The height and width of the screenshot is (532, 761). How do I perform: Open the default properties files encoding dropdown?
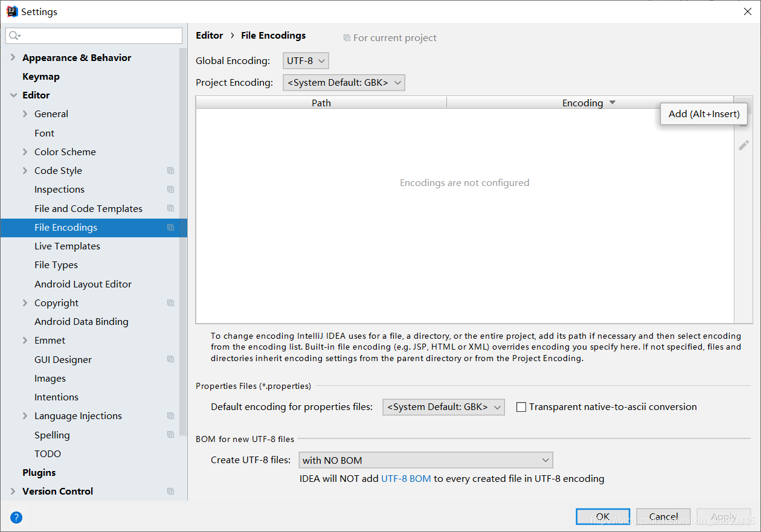click(444, 407)
